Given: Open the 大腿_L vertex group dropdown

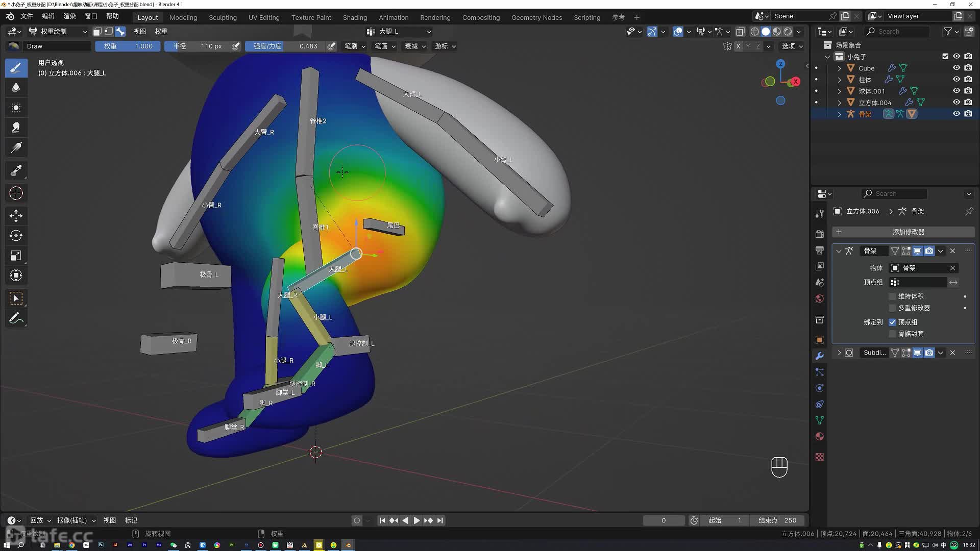Looking at the screenshot, I should [399, 32].
